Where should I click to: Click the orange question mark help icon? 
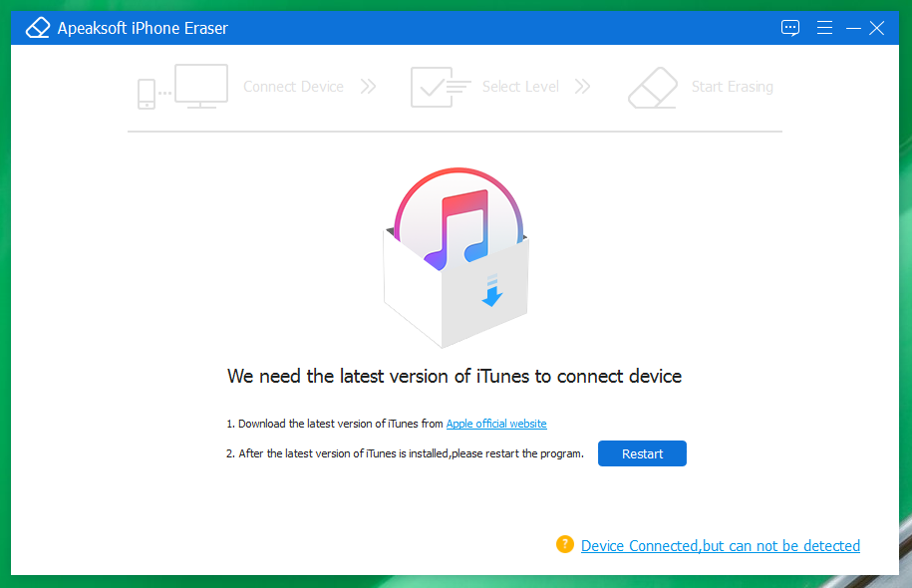(565, 544)
